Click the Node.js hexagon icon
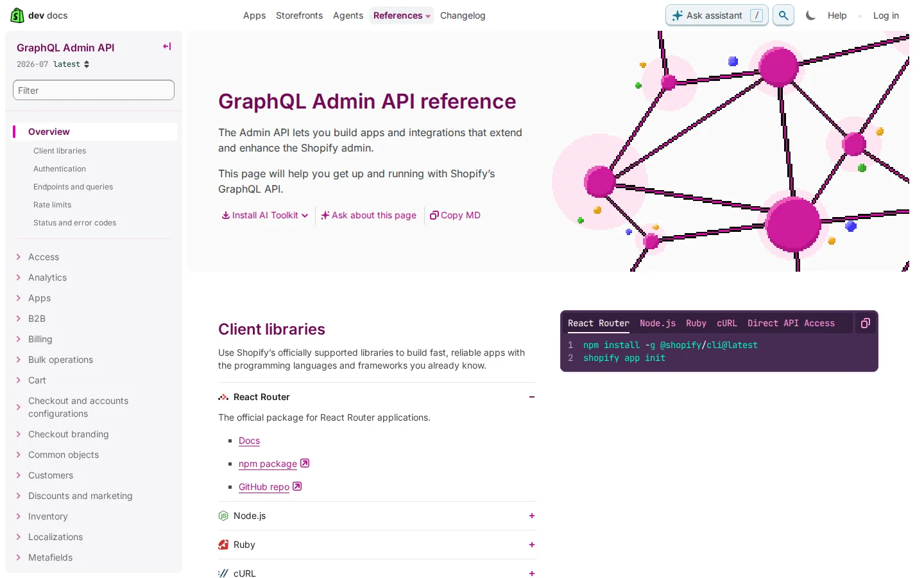Viewport: 924px width, 578px height. [x=223, y=516]
